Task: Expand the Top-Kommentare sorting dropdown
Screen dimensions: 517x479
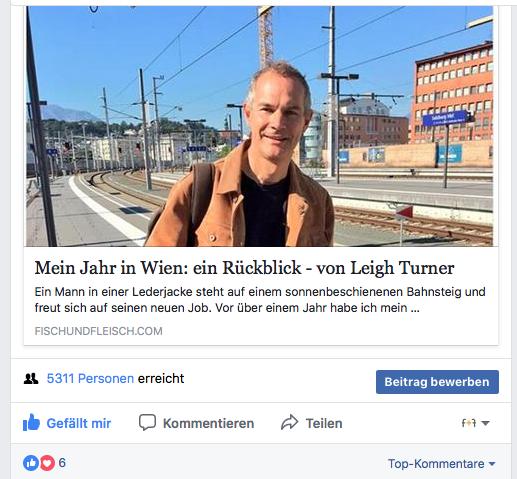Action: [x=442, y=464]
